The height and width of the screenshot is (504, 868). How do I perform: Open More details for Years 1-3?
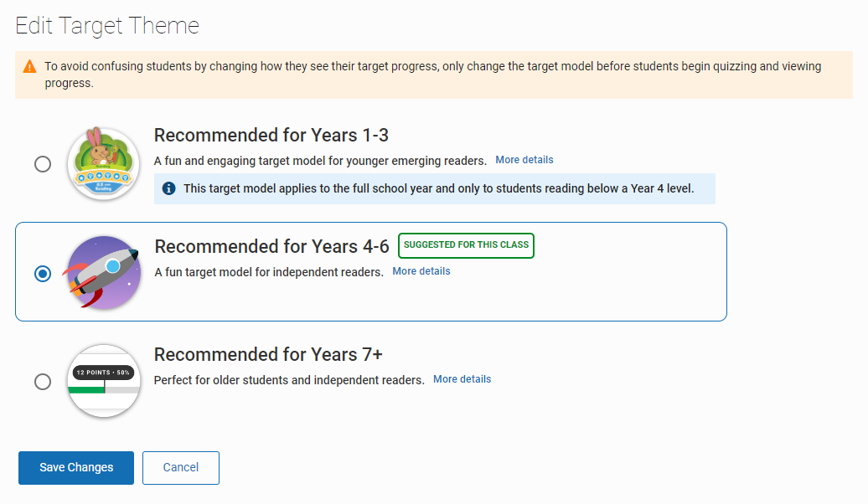(524, 160)
